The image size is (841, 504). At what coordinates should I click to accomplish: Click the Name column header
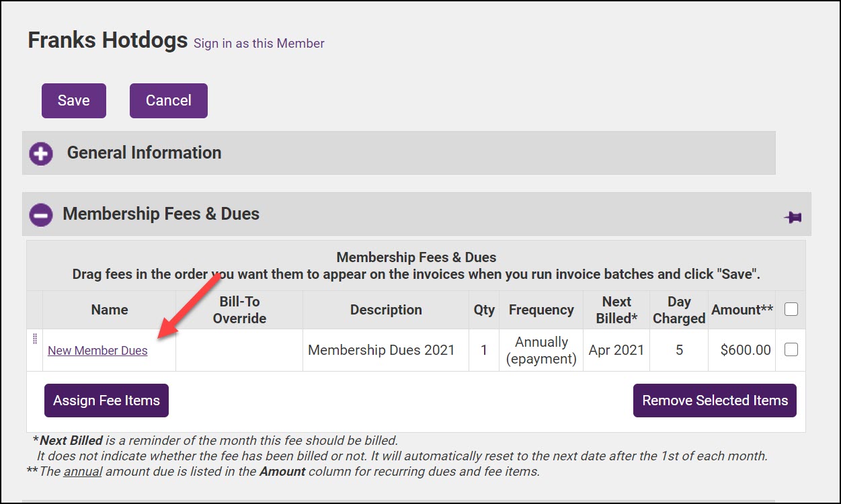[x=109, y=310]
